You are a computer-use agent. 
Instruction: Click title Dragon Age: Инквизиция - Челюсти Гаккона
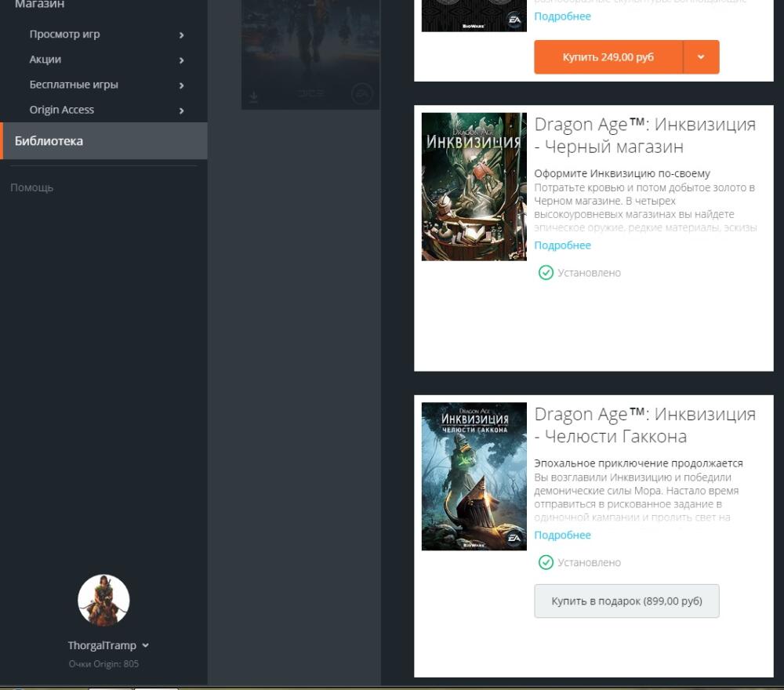[x=644, y=426]
